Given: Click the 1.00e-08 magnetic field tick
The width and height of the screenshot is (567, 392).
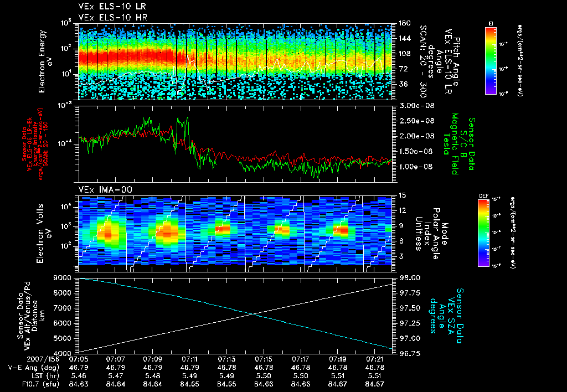Looking at the screenshot, I should (416, 167).
